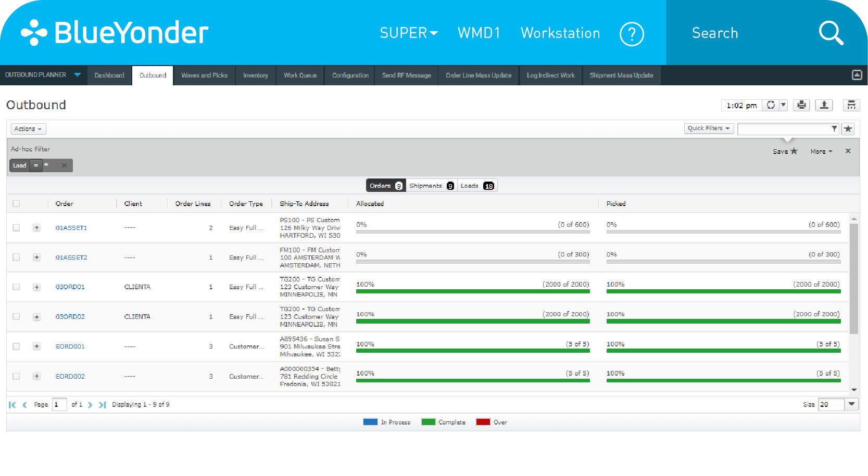Screen dimensions: 868x476
Task: Collapse the top bar using the arrow icon
Action: [x=857, y=75]
